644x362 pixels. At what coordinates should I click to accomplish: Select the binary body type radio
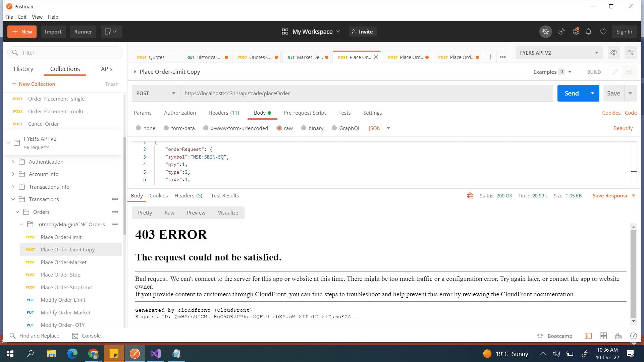(304, 128)
